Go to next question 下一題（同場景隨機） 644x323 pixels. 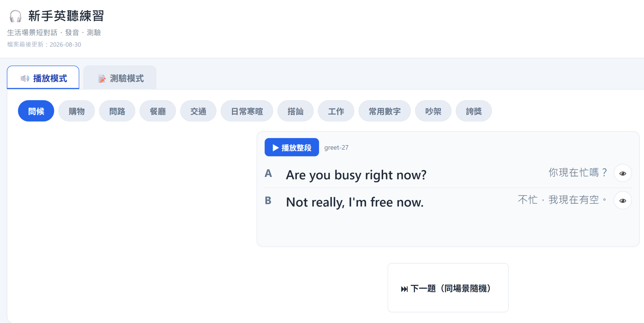(448, 288)
